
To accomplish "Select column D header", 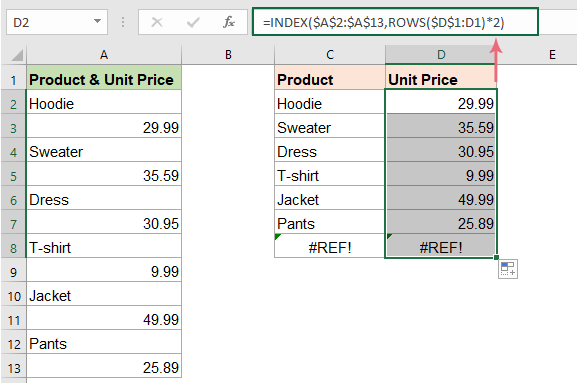I will coord(441,55).
